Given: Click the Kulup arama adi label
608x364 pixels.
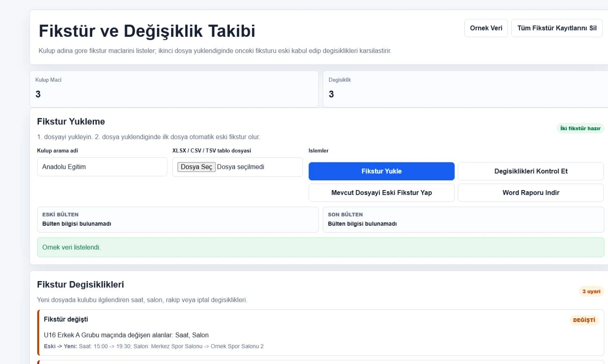Looking at the screenshot, I should point(58,151).
